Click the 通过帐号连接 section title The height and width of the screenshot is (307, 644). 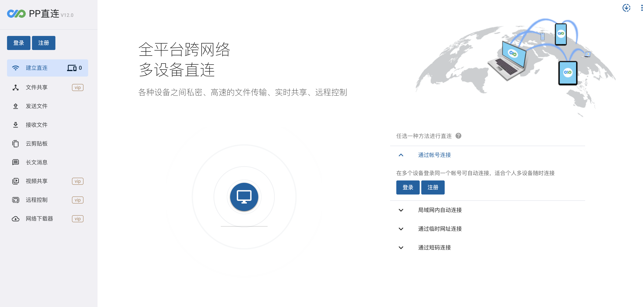point(435,155)
